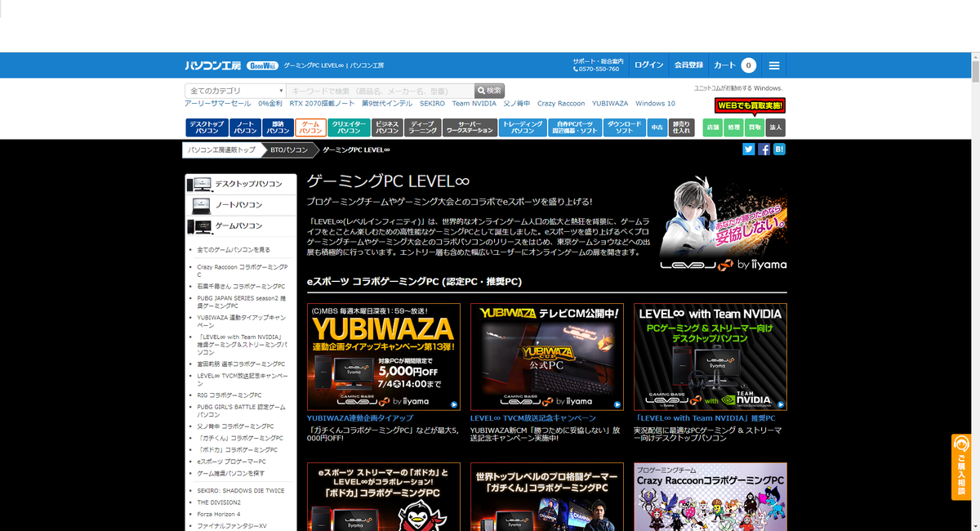This screenshot has height=531, width=980.
Task: Open Crazy Raccoon コラボゲーミングPC banner
Action: point(710,497)
